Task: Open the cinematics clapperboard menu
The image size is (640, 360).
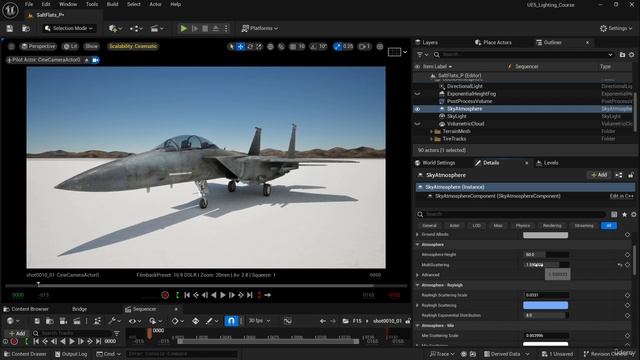Action: pos(157,28)
